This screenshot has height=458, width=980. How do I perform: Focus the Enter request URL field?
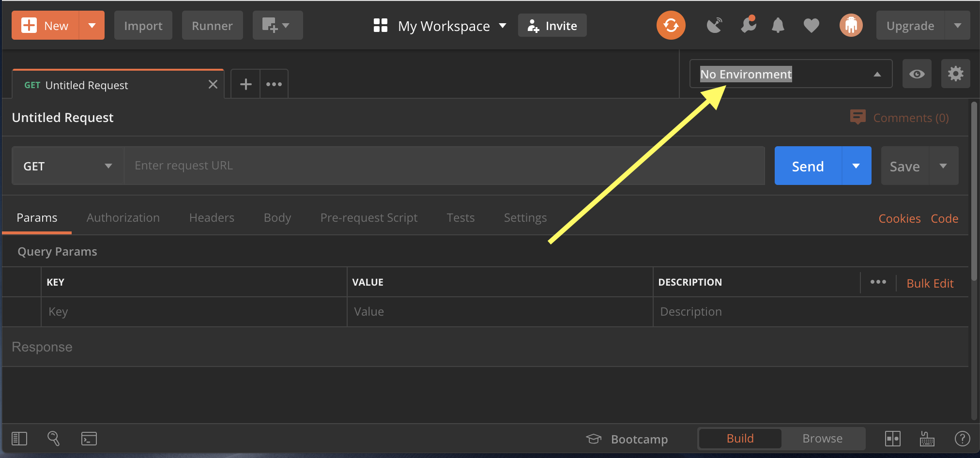click(x=444, y=166)
